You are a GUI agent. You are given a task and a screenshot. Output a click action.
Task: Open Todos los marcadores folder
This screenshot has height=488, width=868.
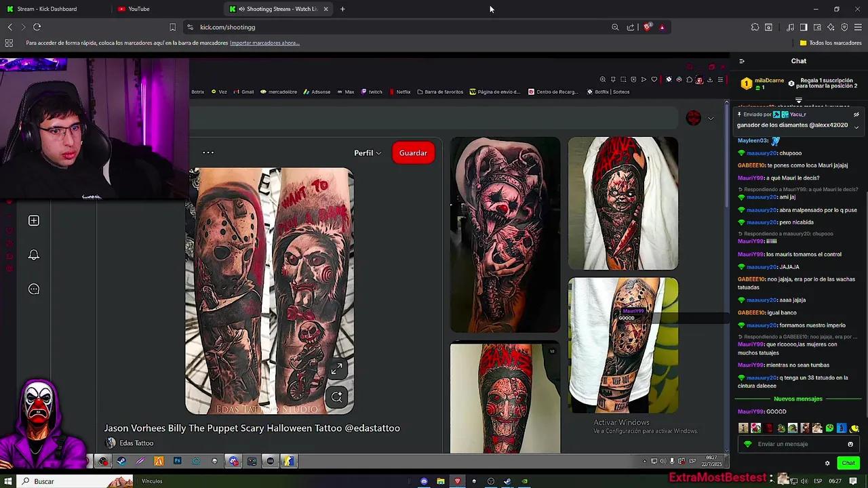[831, 43]
